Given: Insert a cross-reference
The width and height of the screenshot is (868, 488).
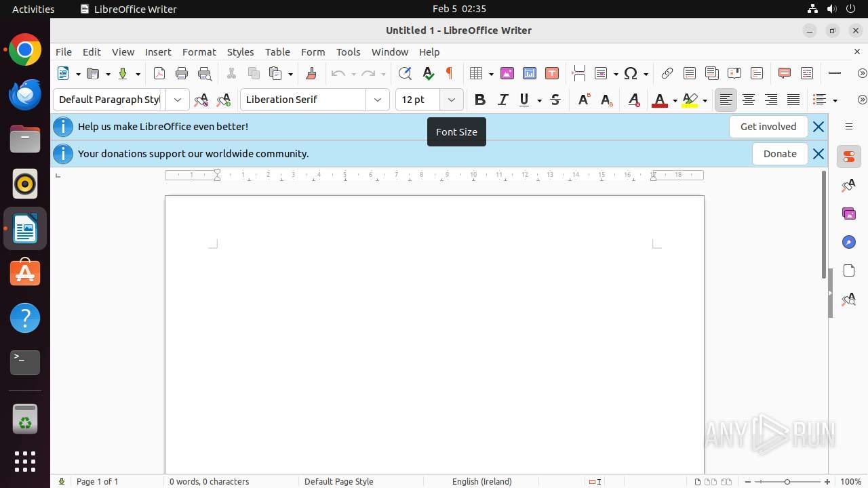Looking at the screenshot, I should (x=757, y=74).
